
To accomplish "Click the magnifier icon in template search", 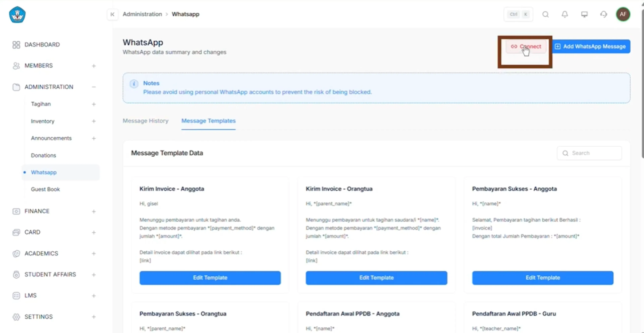I will click(566, 153).
